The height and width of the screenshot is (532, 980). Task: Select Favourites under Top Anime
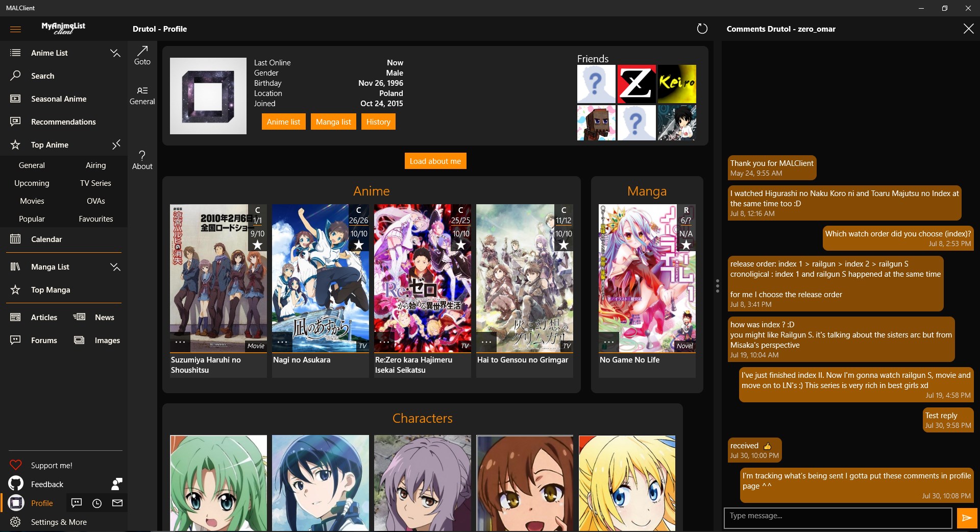click(96, 219)
